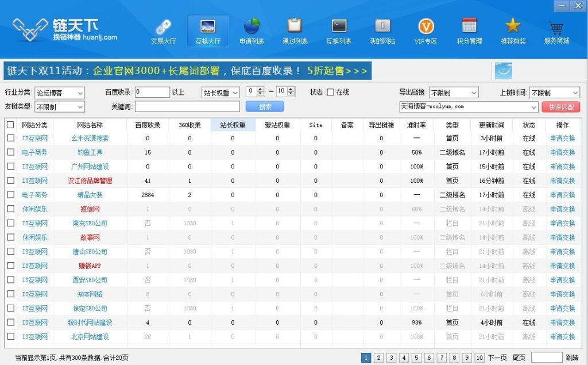The width and height of the screenshot is (588, 365).
Task: Open the 申请列表 pie chart icon
Action: [252, 32]
